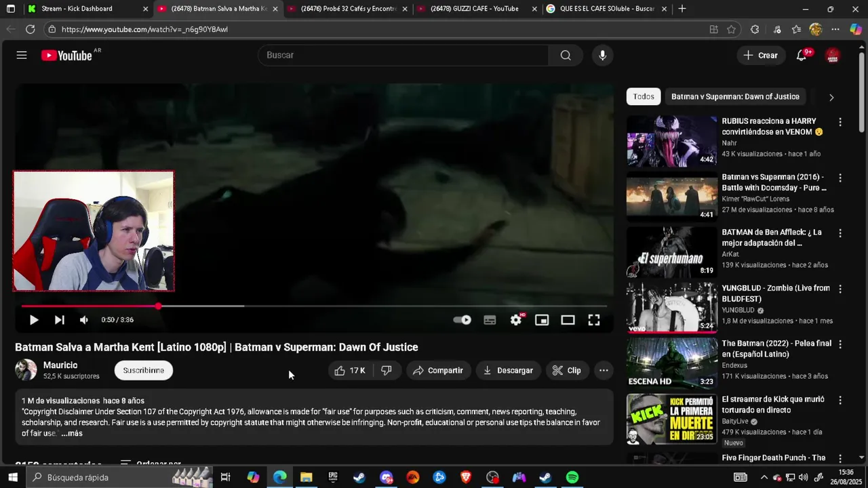868x488 pixels.
Task: Dislike the video
Action: [x=387, y=370]
